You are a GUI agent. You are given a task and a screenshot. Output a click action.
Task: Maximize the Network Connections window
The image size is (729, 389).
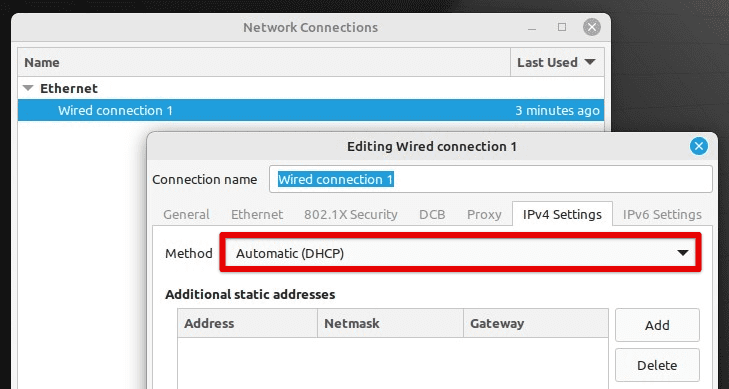tap(562, 27)
